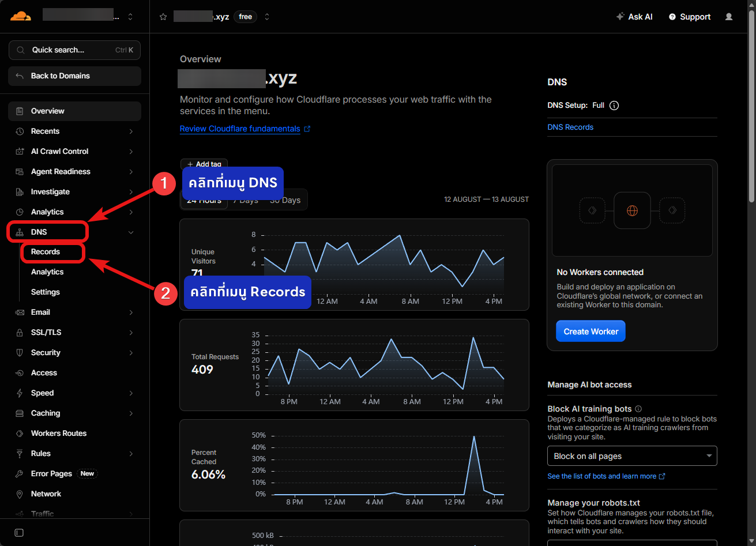
Task: Open the Support menu
Action: (690, 17)
